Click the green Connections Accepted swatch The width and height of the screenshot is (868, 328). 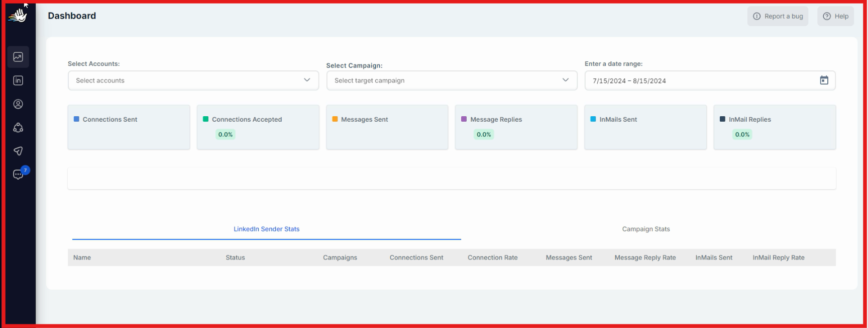click(x=205, y=119)
